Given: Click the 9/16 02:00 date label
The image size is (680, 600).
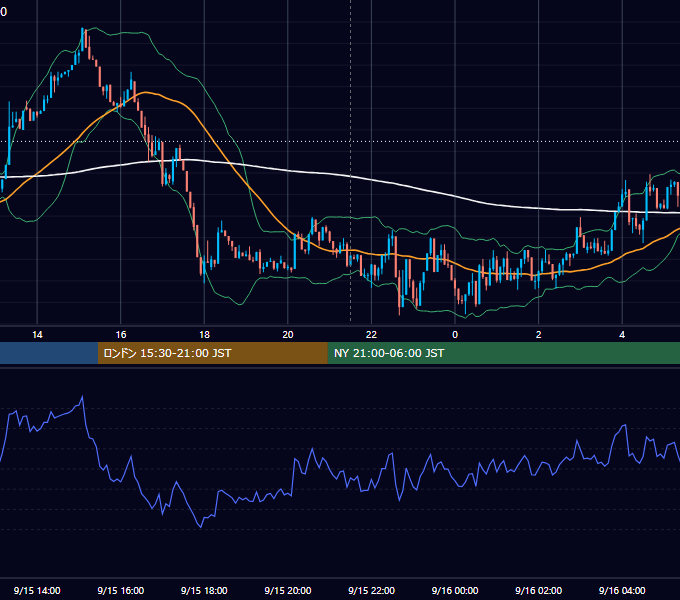Looking at the screenshot, I should pyautogui.click(x=538, y=590).
